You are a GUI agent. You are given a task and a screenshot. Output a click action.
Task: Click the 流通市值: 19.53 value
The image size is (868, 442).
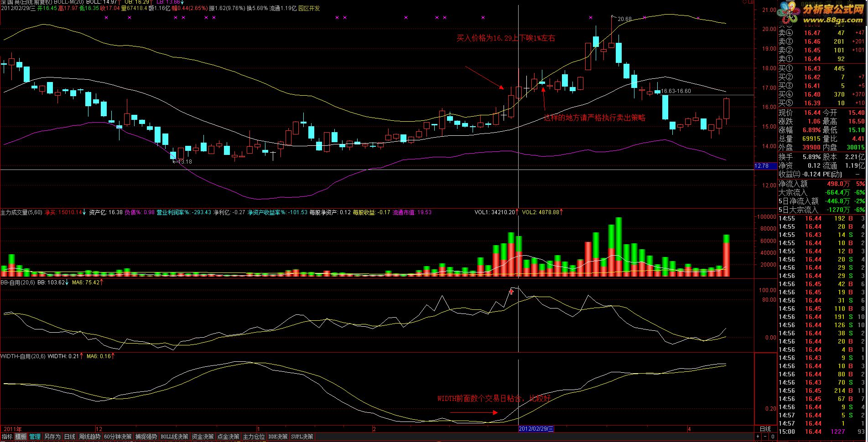coord(412,212)
